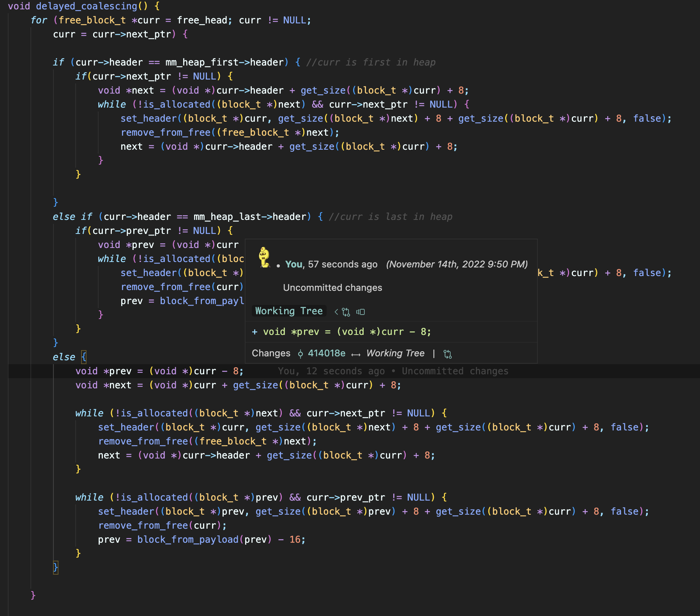
Task: Click the commit icon before 414018e
Action: click(x=301, y=354)
